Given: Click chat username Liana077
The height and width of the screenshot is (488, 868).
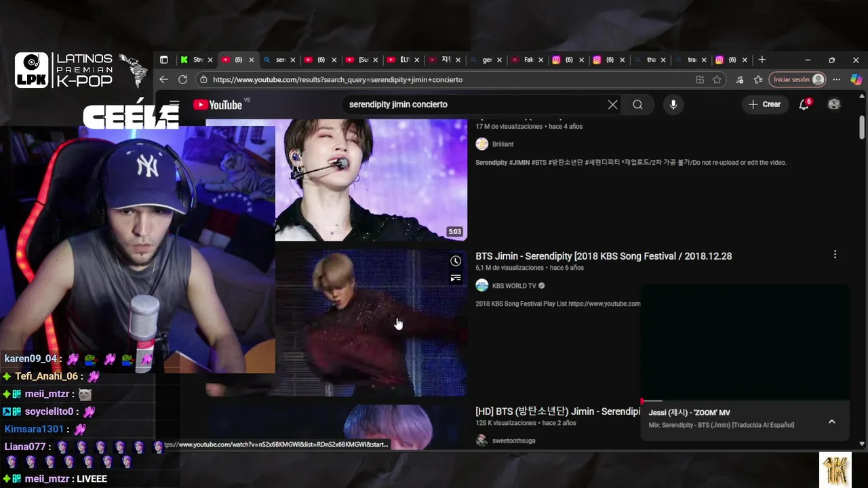Looking at the screenshot, I should (x=24, y=447).
